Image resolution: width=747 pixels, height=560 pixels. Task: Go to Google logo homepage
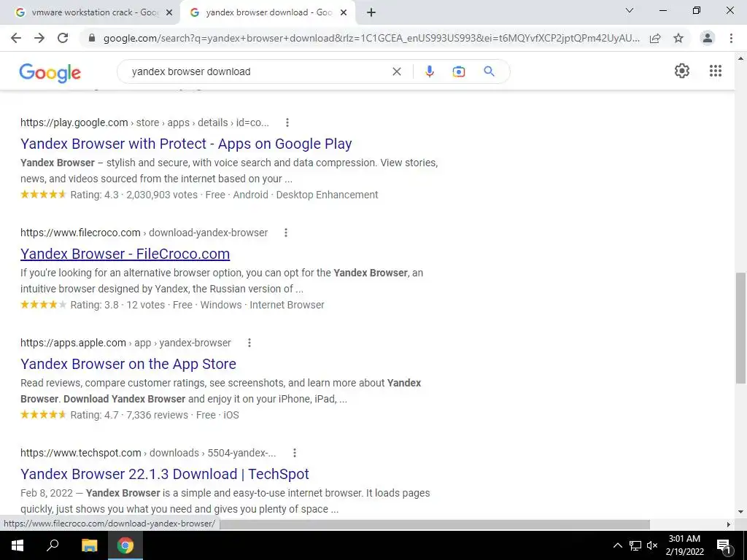tap(50, 73)
